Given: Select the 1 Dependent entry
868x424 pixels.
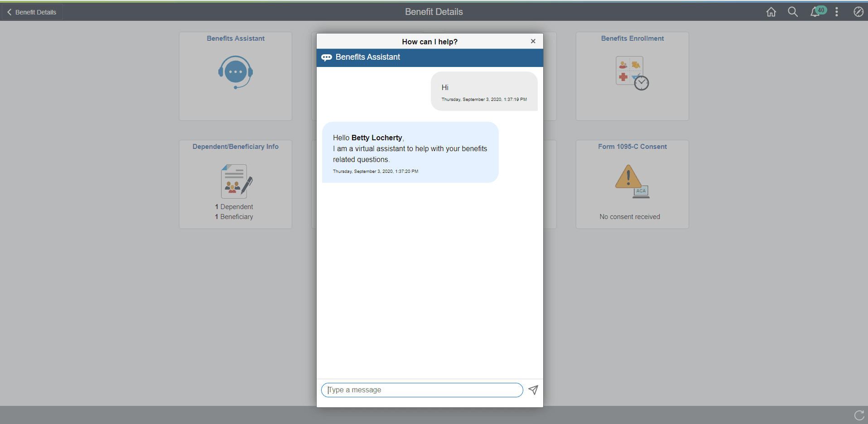Looking at the screenshot, I should pyautogui.click(x=234, y=206).
